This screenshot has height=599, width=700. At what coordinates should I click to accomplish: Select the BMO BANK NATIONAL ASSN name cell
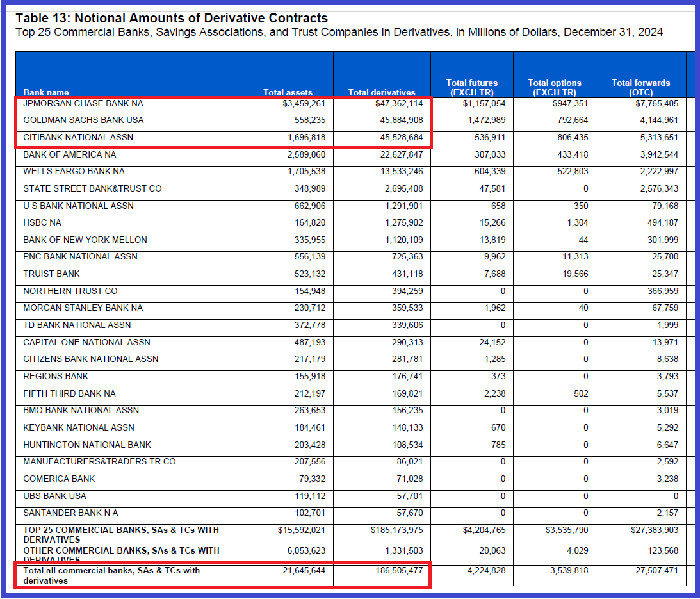tap(81, 410)
